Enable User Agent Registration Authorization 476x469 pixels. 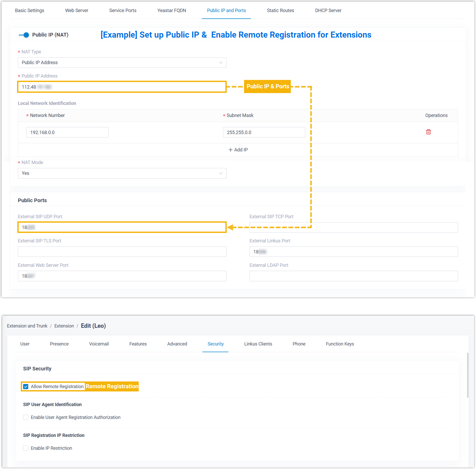(x=26, y=417)
